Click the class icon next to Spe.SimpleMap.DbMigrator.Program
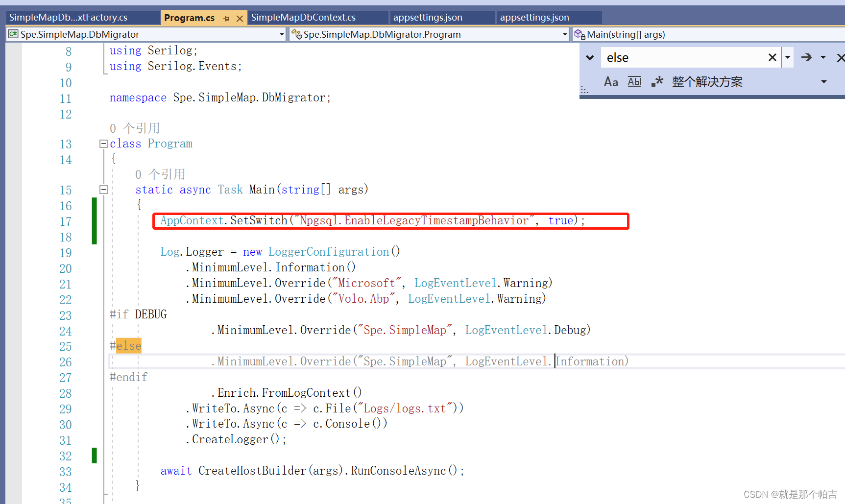Image resolution: width=845 pixels, height=504 pixels. (x=296, y=34)
